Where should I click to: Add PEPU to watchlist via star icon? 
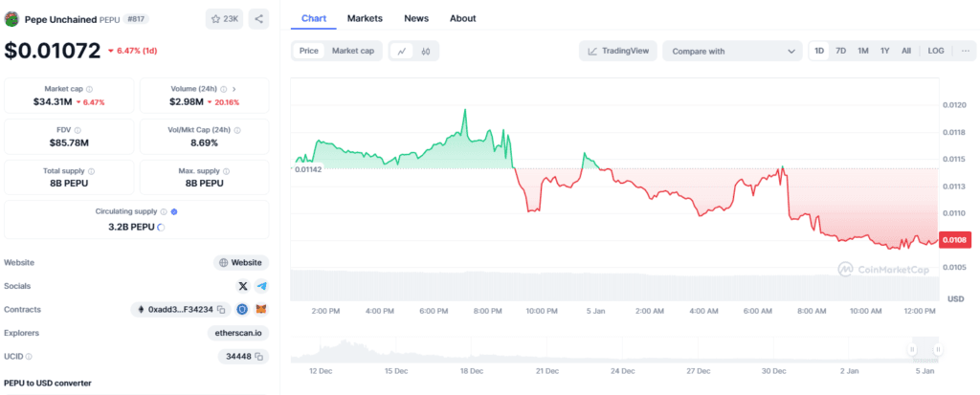tap(224, 19)
